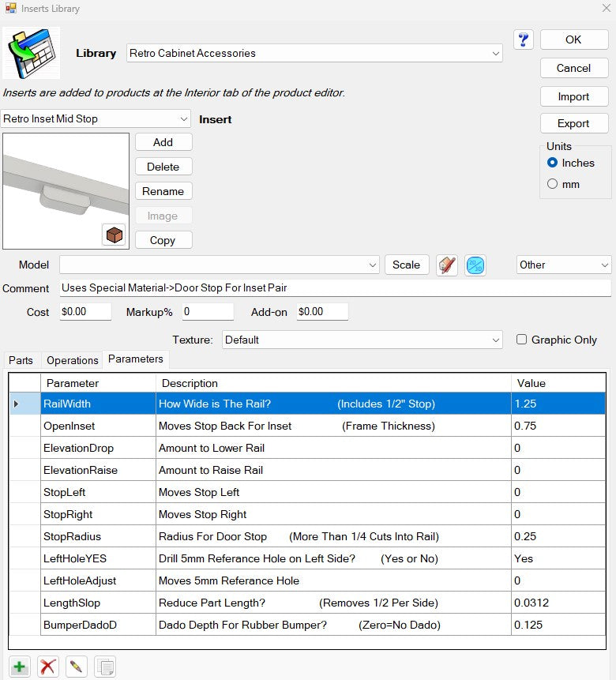Expand the Texture Default dropdown
The height and width of the screenshot is (680, 616).
pyautogui.click(x=495, y=340)
